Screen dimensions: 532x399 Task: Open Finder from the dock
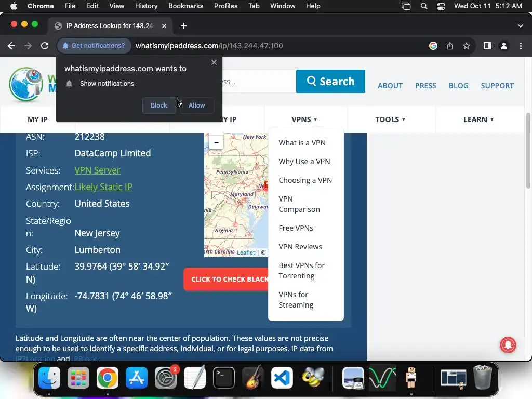[49, 377]
